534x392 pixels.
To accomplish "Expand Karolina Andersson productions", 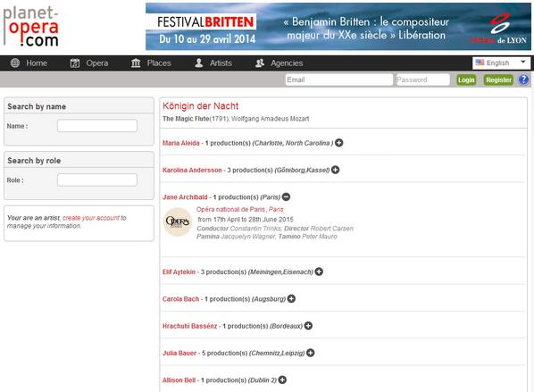I will [x=336, y=170].
